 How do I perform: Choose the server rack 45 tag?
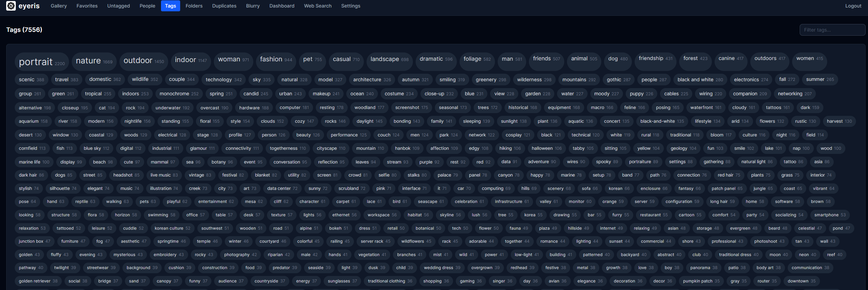point(375,241)
